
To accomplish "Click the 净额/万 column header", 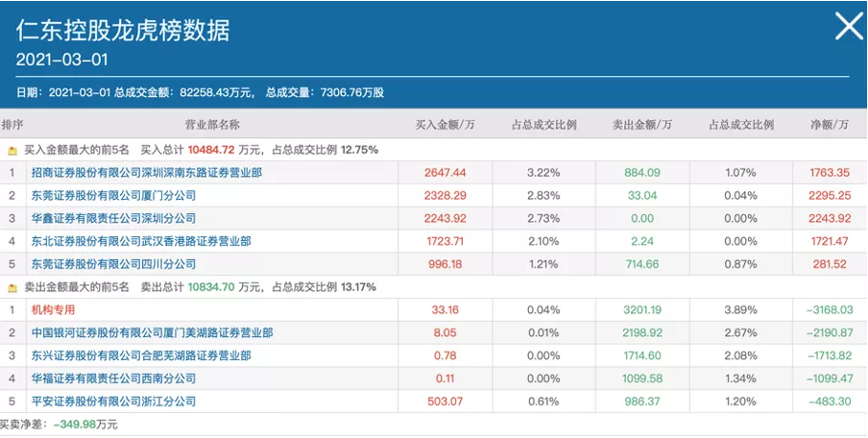I will tap(830, 125).
